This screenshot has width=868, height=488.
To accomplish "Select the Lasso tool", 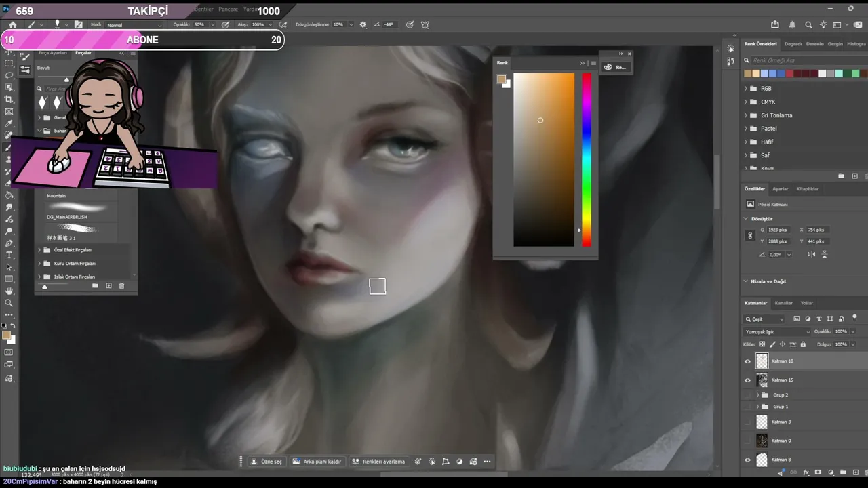I will (9, 75).
